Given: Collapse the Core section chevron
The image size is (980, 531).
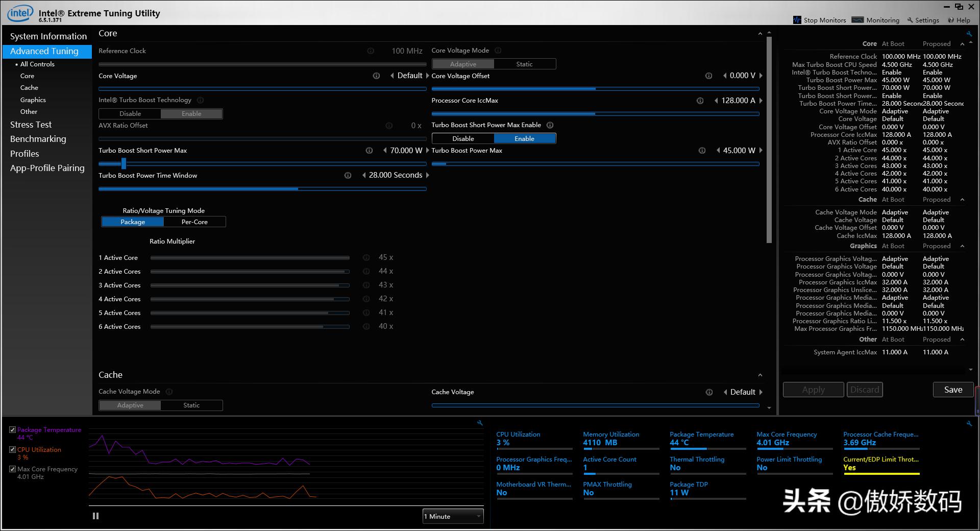Looking at the screenshot, I should click(760, 34).
